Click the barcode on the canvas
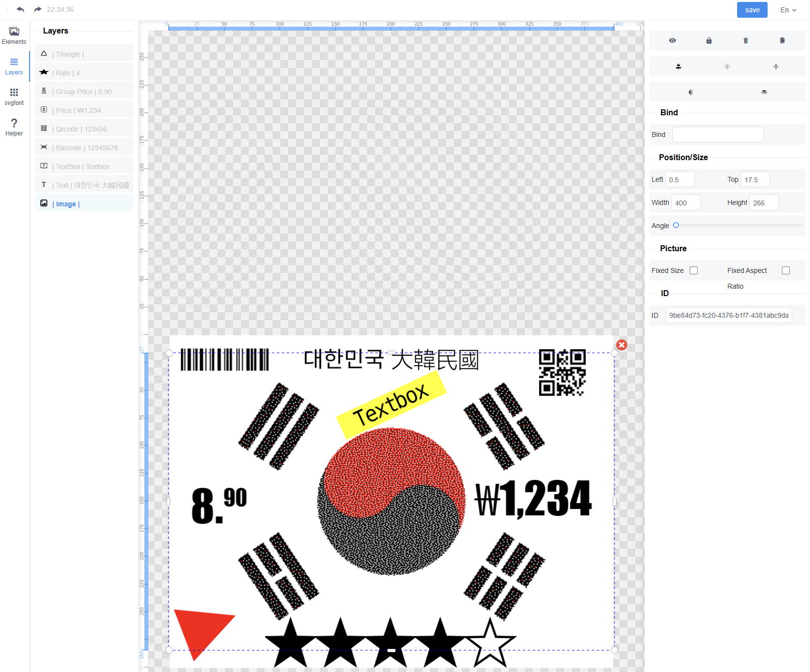Viewport: 810px width, 672px height. point(225,360)
